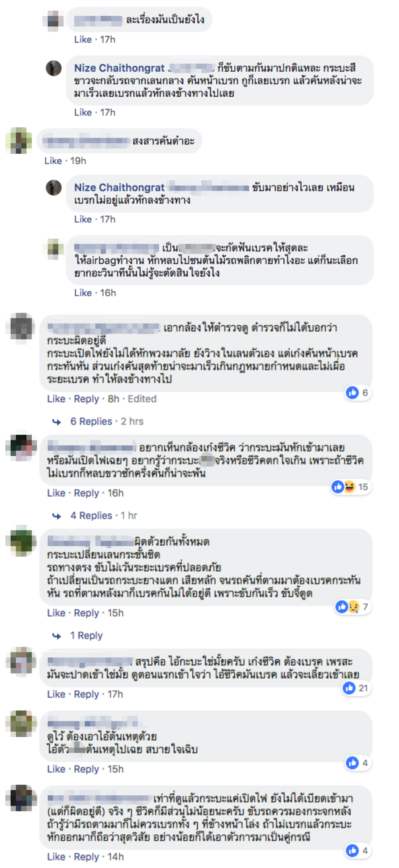Click the Edited label on 8h comment
This screenshot has width=399, height=868.
click(x=142, y=399)
